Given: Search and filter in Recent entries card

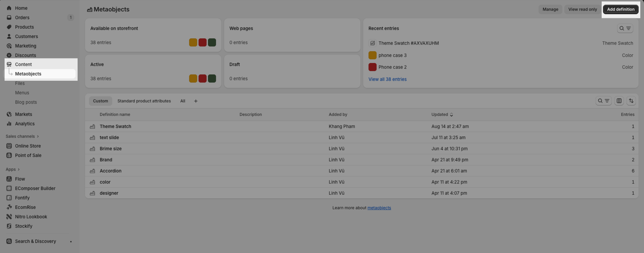Looking at the screenshot, I should coord(625,28).
